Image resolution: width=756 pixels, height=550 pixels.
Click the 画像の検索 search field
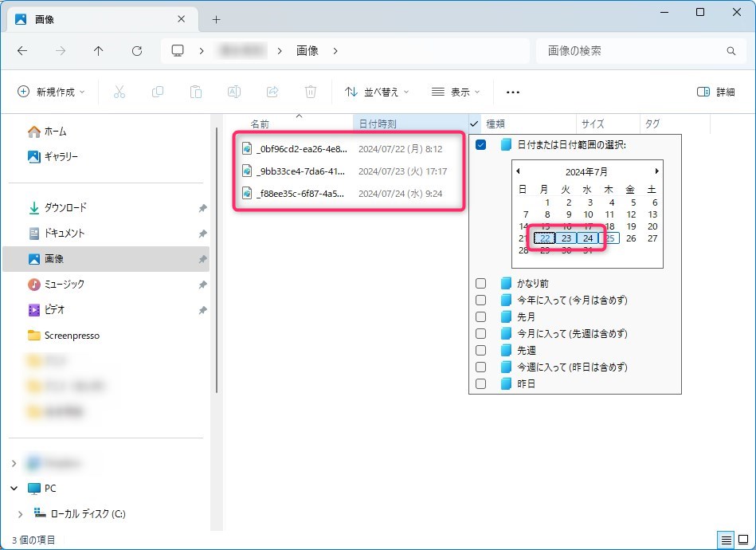[633, 51]
